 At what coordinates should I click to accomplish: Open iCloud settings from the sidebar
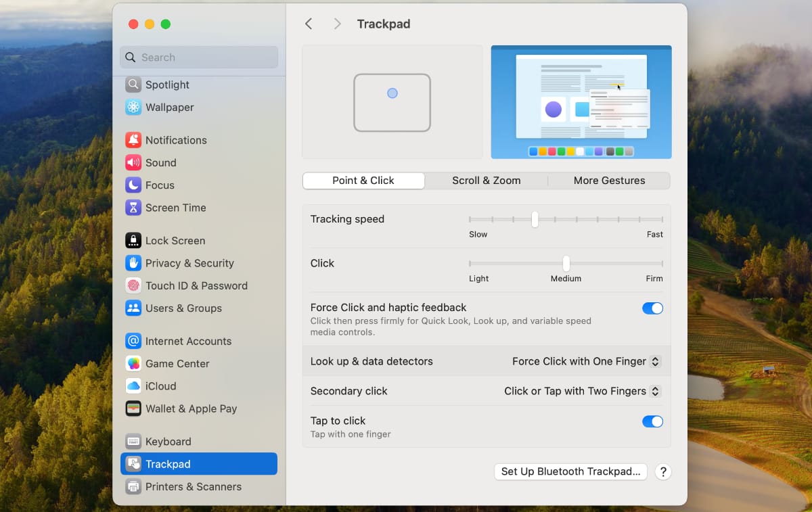pos(160,386)
